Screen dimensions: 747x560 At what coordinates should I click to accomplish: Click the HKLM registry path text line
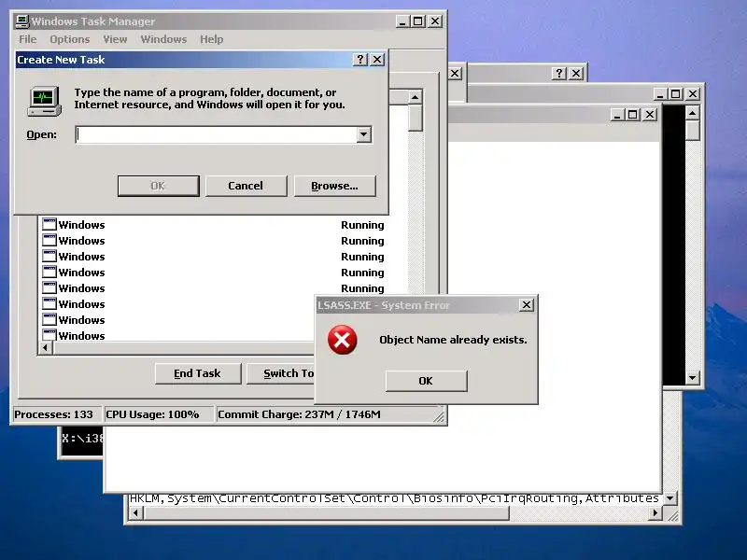(x=394, y=498)
